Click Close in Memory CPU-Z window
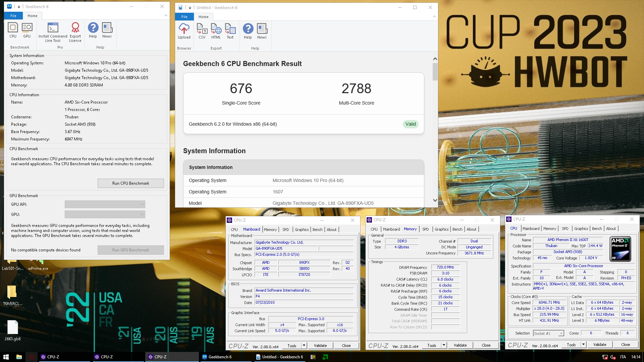 [x=486, y=345]
